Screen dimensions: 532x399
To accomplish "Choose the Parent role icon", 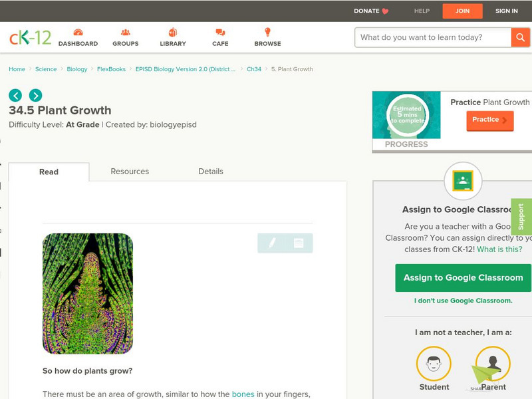I will (x=493, y=363).
